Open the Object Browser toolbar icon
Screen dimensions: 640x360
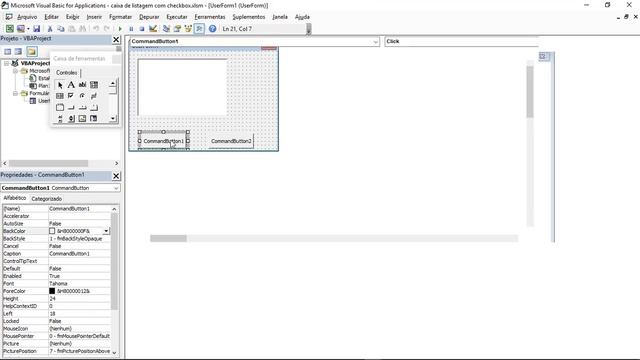point(188,29)
